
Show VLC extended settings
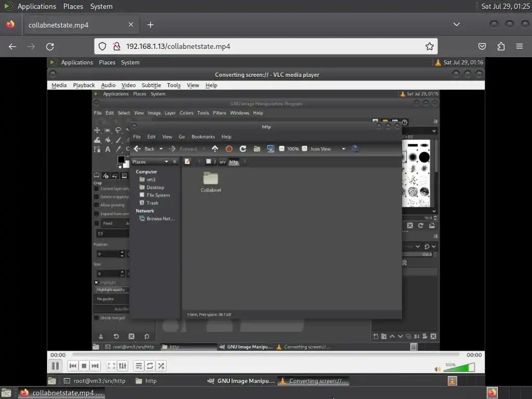[x=123, y=366]
